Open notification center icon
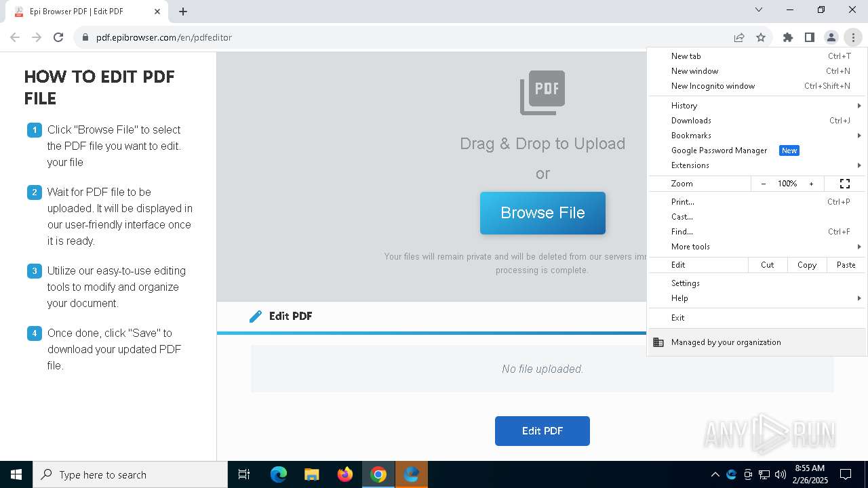The width and height of the screenshot is (868, 488). [846, 474]
